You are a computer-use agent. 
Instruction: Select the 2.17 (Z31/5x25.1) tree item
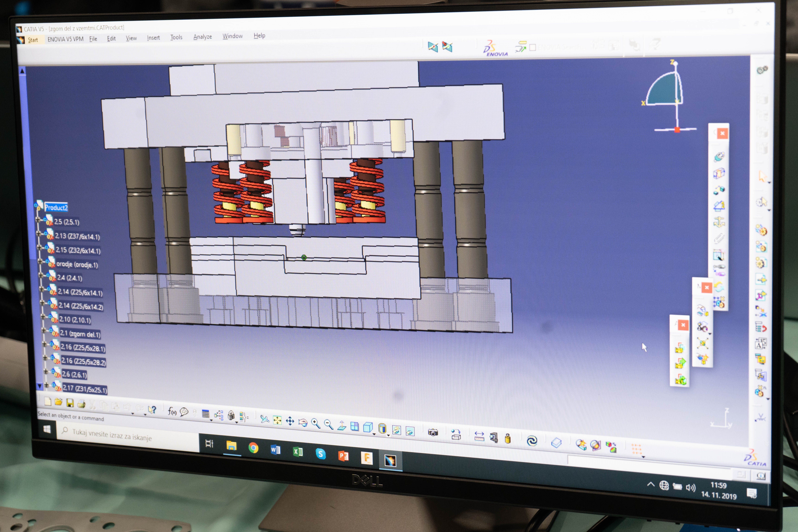point(84,389)
